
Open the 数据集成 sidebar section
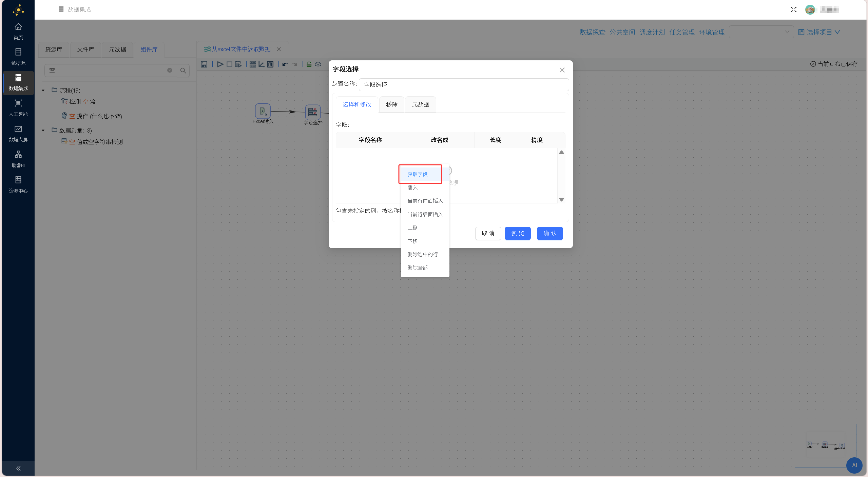(18, 82)
